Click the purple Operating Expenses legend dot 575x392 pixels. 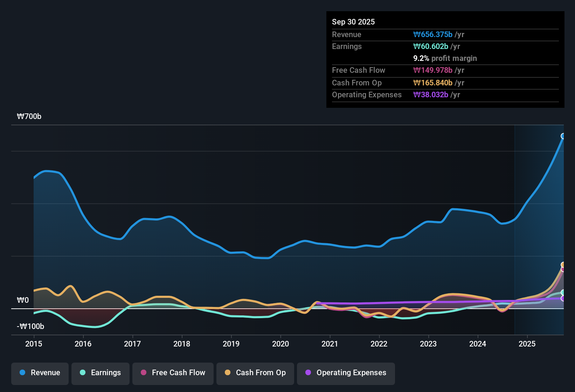point(308,373)
